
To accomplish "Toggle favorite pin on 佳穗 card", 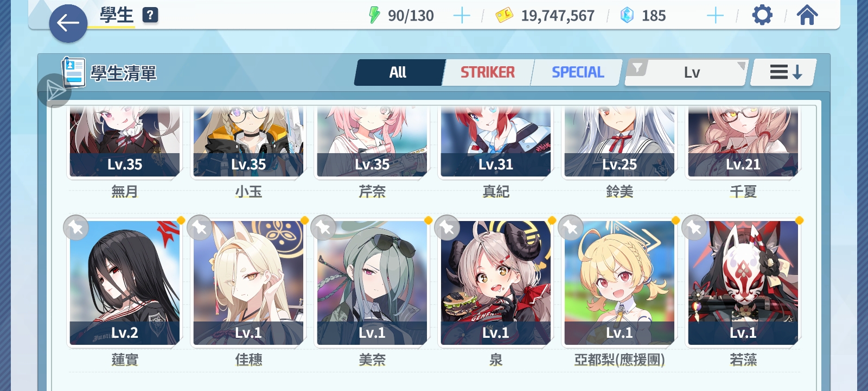I will pos(200,228).
